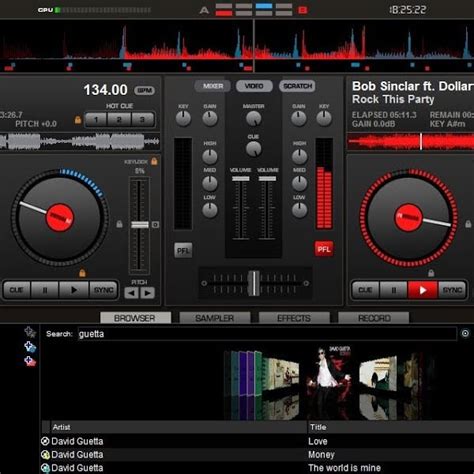474x474 pixels.
Task: Click the padlock right of right turntable
Action: point(468,224)
